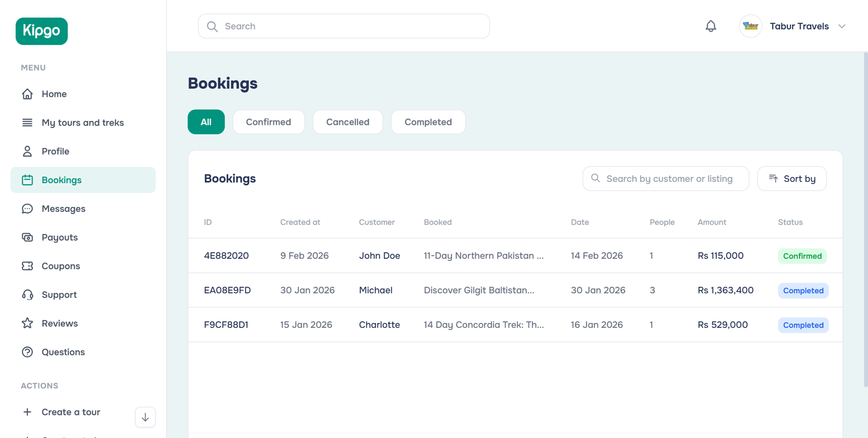Switch to the Confirmed bookings filter
The width and height of the screenshot is (868, 438).
(x=268, y=122)
